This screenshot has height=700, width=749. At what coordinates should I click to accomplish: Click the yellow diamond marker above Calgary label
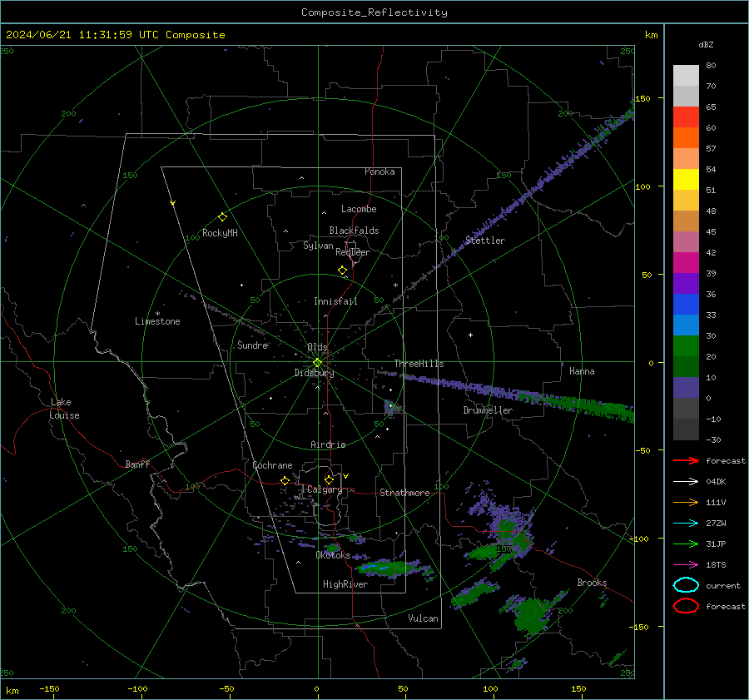(329, 479)
